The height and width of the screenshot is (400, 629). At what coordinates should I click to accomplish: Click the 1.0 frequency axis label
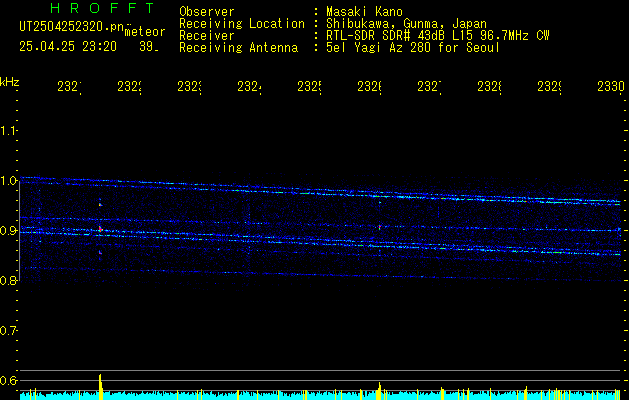click(8, 181)
